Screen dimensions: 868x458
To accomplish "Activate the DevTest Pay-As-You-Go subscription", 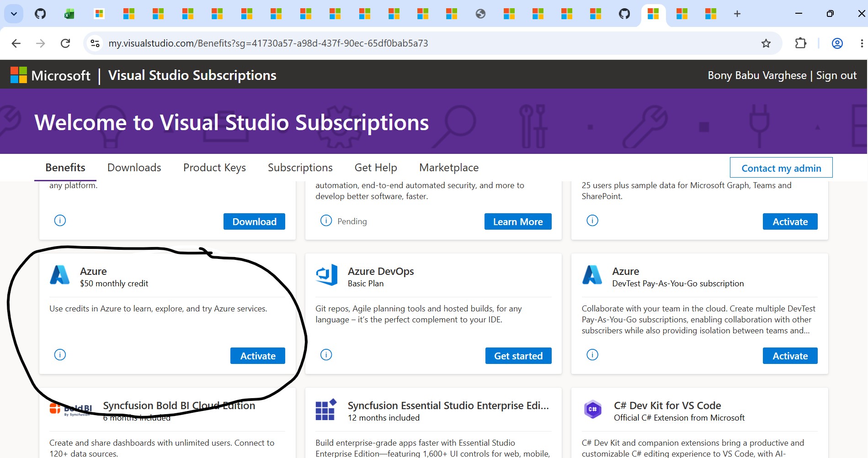I will tap(790, 356).
